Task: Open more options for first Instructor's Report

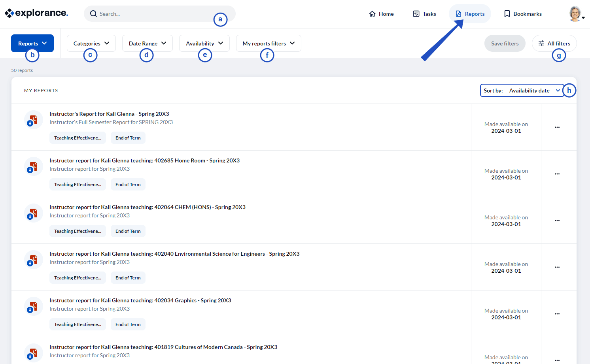Action: click(557, 127)
